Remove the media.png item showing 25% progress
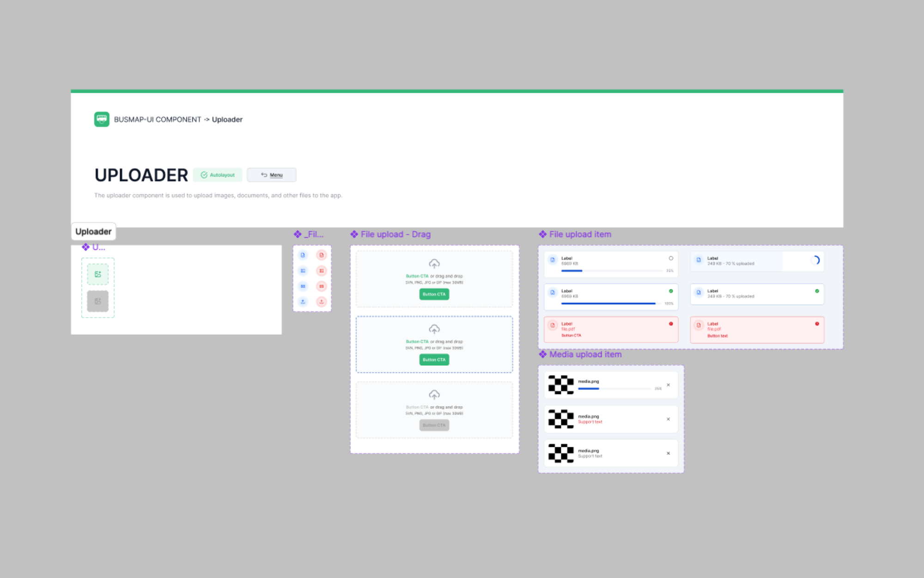The image size is (924, 578). click(x=668, y=385)
